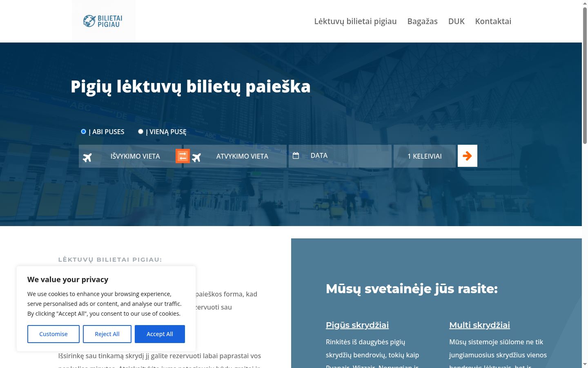Image resolution: width=588 pixels, height=368 pixels.
Task: Open the Multi skrydžiai link
Action: [479, 325]
